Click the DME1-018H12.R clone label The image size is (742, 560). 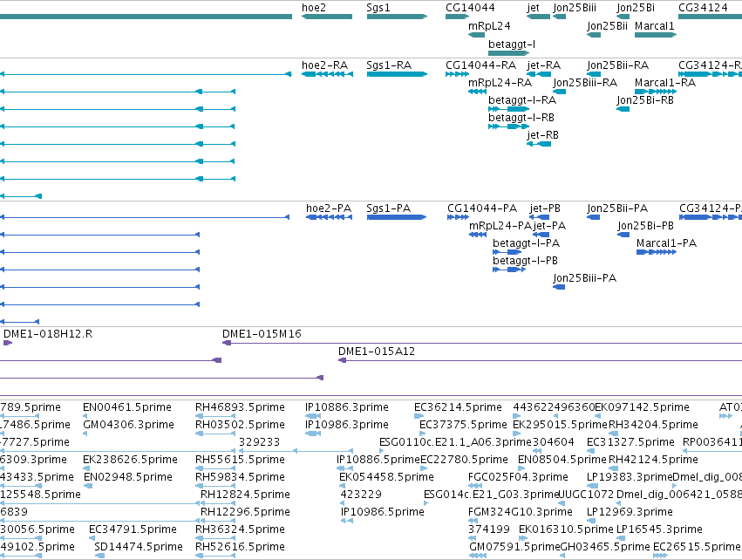48,334
